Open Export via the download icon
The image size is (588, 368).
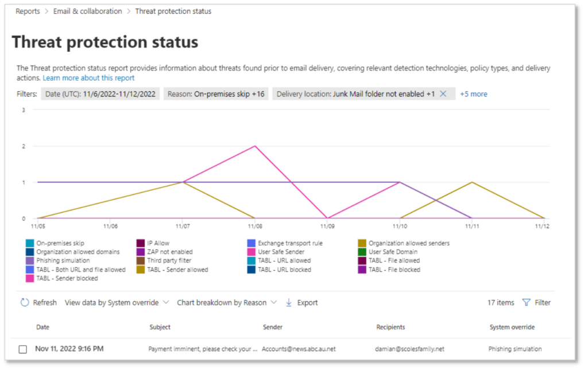289,302
